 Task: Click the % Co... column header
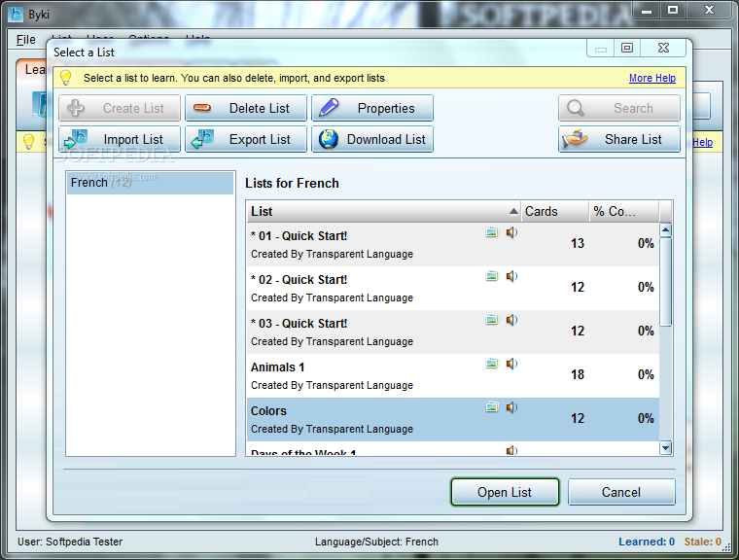pyautogui.click(x=623, y=211)
